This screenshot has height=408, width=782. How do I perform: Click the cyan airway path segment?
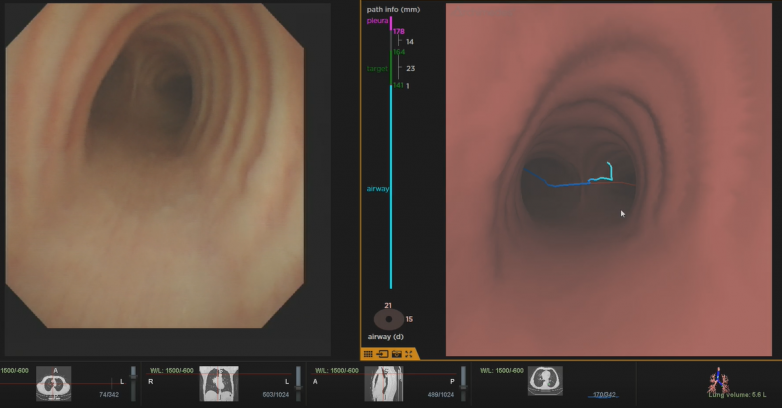click(x=391, y=188)
